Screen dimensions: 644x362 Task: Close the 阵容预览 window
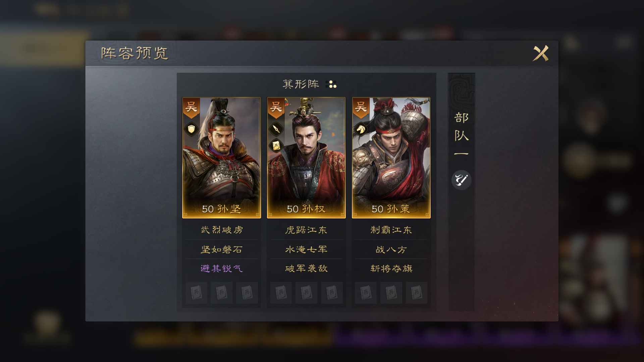point(541,53)
